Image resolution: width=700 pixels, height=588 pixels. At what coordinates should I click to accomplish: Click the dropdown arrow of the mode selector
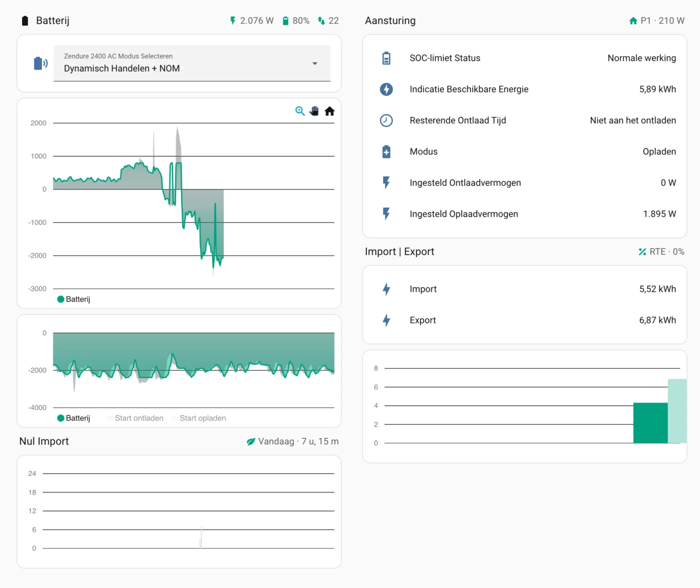315,63
